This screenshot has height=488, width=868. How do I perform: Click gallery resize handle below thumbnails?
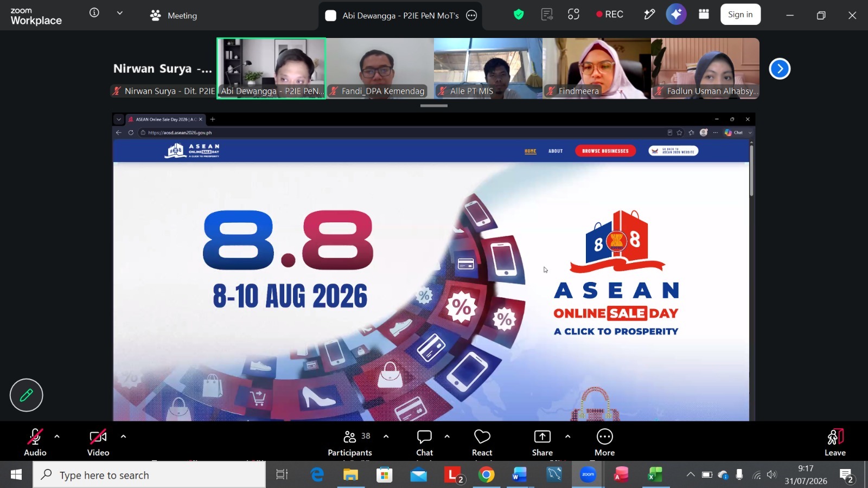coord(434,106)
